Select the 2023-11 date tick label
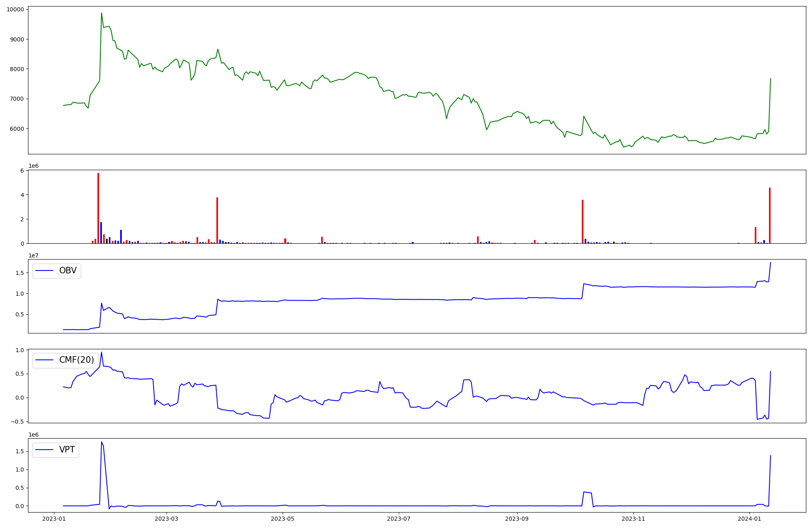The image size is (812, 528). tap(633, 519)
